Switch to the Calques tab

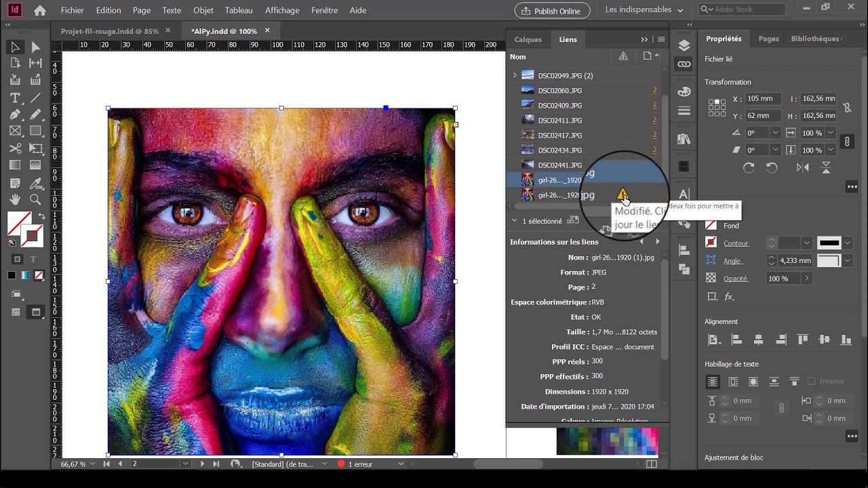click(528, 39)
